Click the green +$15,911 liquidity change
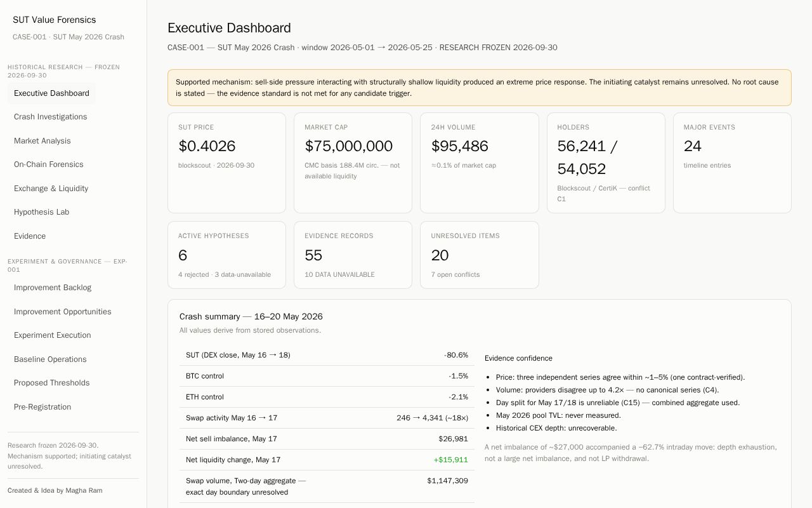 pos(450,460)
